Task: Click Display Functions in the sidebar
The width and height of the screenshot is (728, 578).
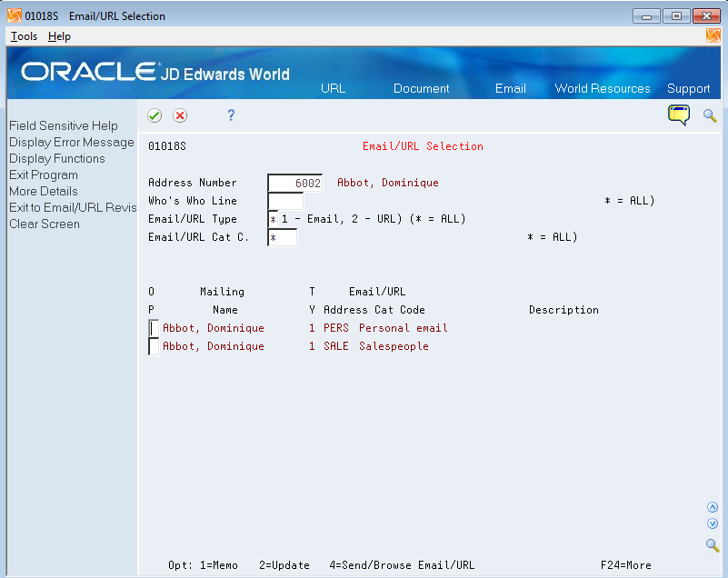Action: pyautogui.click(x=56, y=158)
